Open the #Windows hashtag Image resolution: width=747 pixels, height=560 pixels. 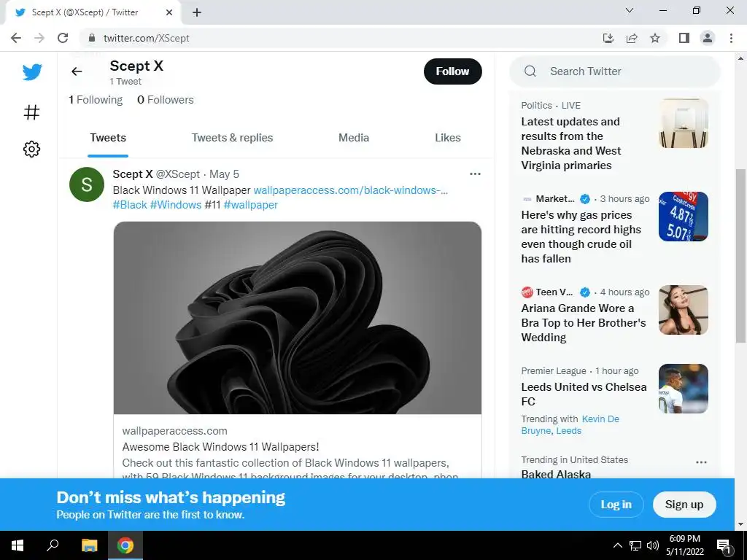tap(176, 205)
